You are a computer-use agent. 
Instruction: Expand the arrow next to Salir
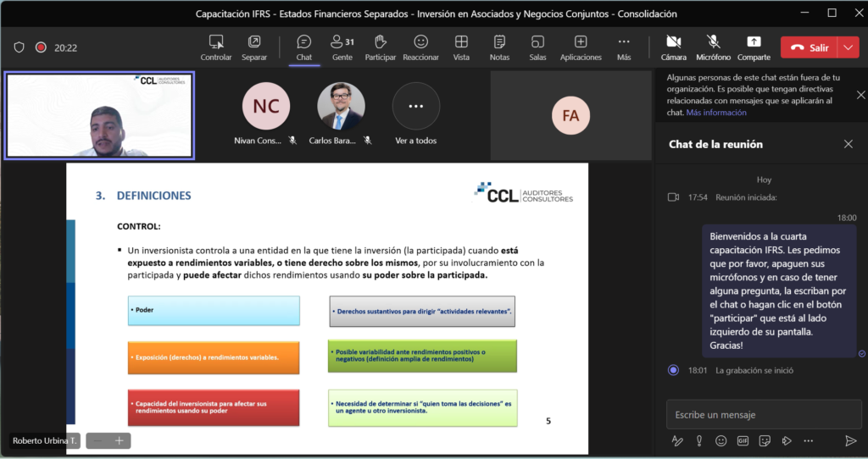tap(849, 47)
